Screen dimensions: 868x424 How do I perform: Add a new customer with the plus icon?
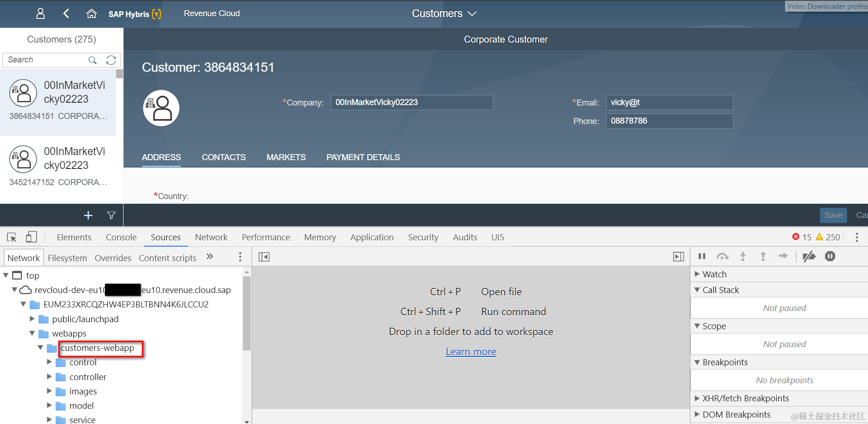(88, 215)
